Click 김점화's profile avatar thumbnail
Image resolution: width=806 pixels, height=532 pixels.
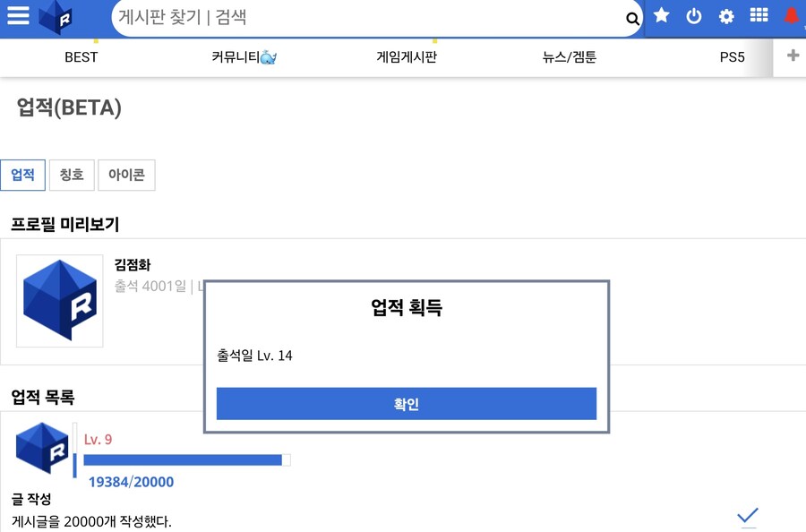(x=59, y=301)
